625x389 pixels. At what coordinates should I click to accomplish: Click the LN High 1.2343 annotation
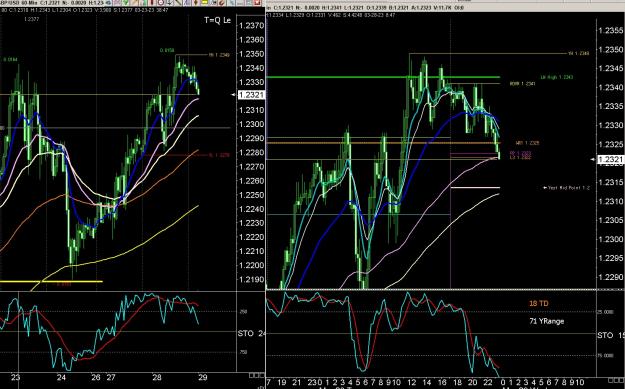tap(556, 77)
